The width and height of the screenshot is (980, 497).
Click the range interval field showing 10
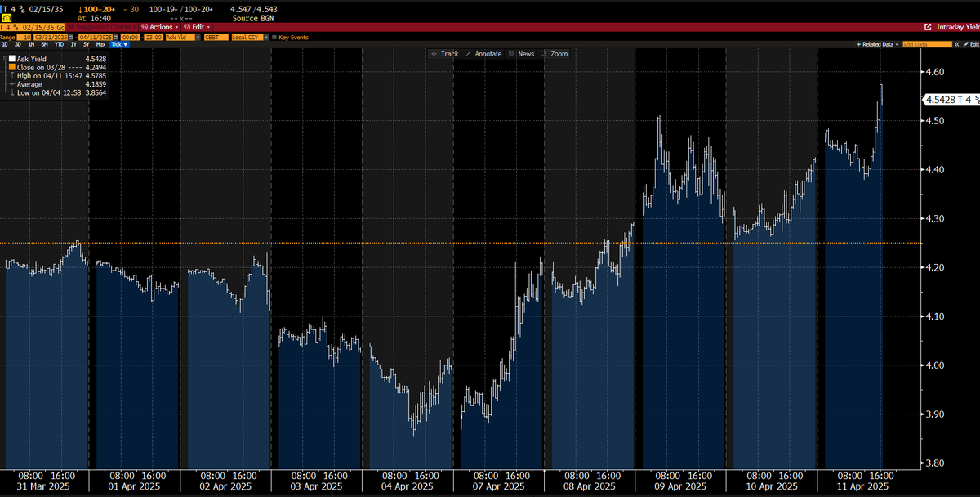point(24,38)
